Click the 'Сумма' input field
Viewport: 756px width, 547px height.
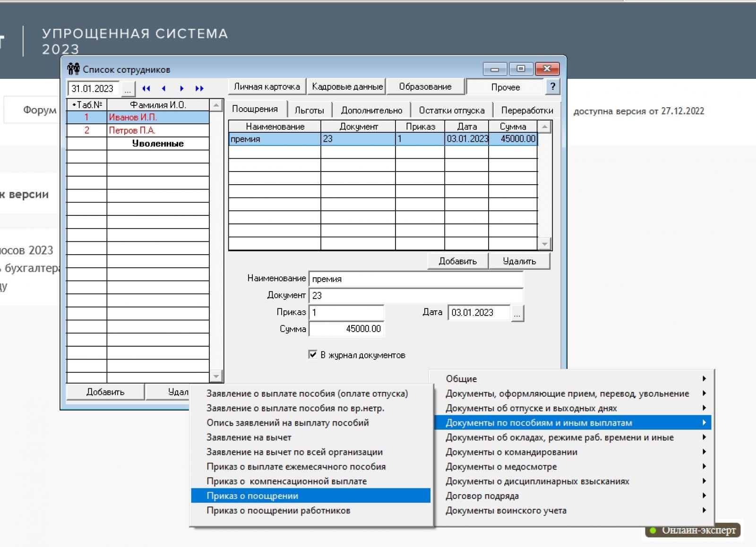(346, 329)
